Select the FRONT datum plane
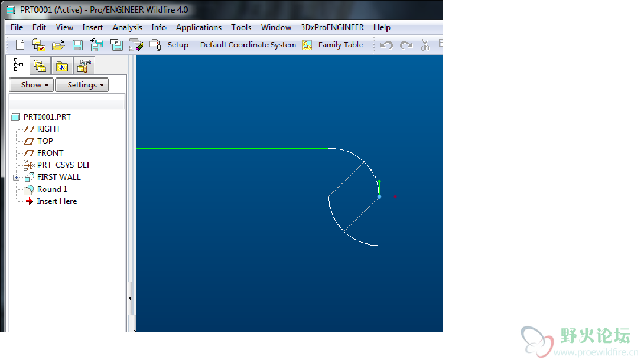The image size is (644, 363). [50, 153]
